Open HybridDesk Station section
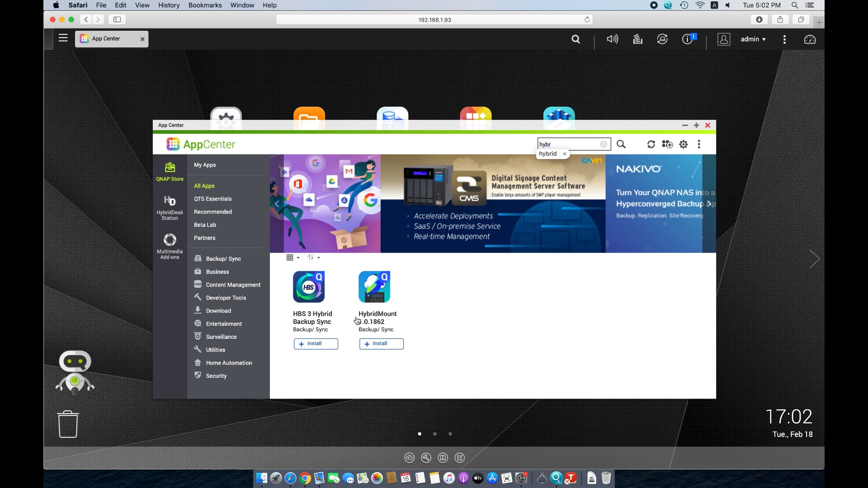 point(170,208)
